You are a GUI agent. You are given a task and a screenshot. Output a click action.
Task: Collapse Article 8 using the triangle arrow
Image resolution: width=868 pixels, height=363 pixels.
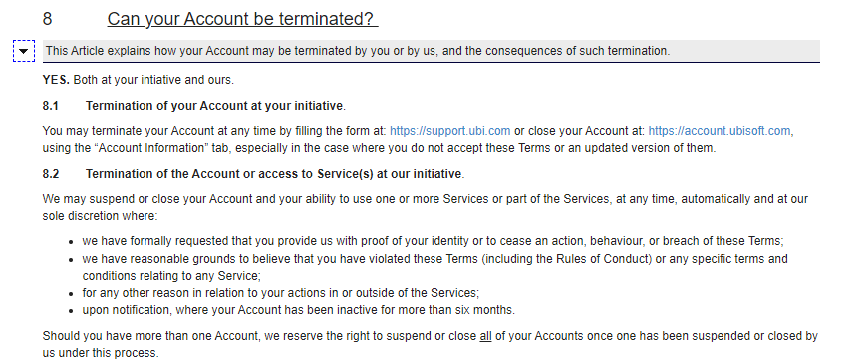[24, 51]
